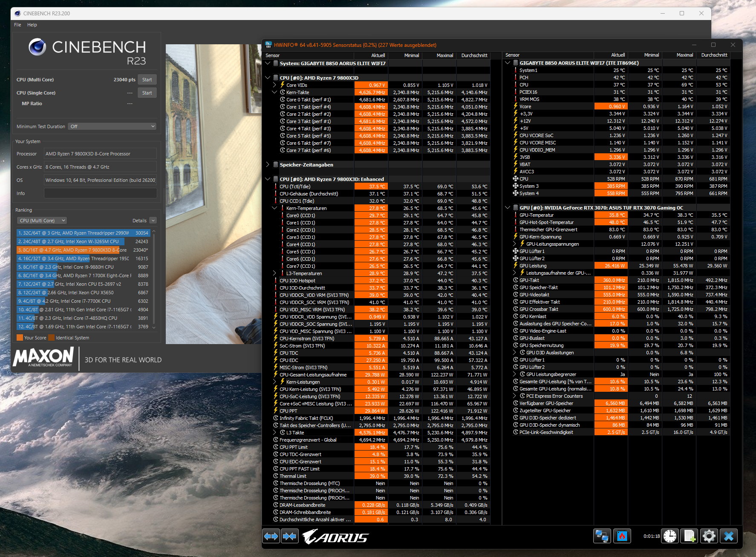The width and height of the screenshot is (756, 557).
Task: Click the clock icon beside Kern-Takte
Action: click(x=283, y=92)
